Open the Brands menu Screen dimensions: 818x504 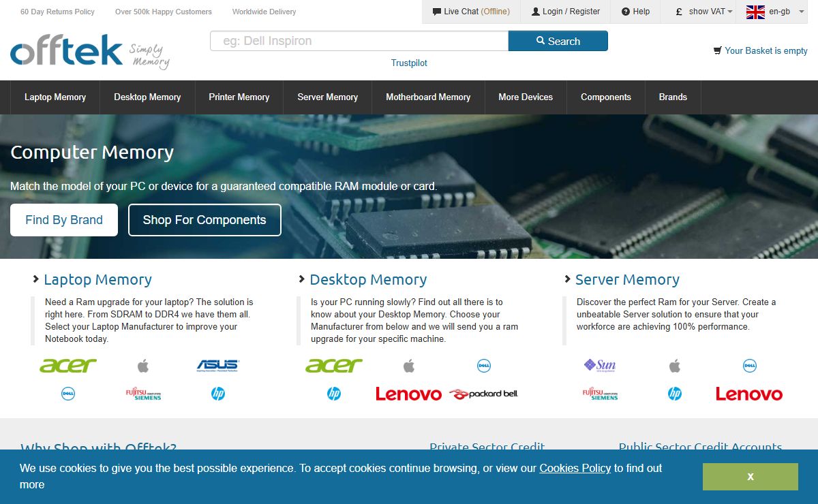click(x=673, y=97)
